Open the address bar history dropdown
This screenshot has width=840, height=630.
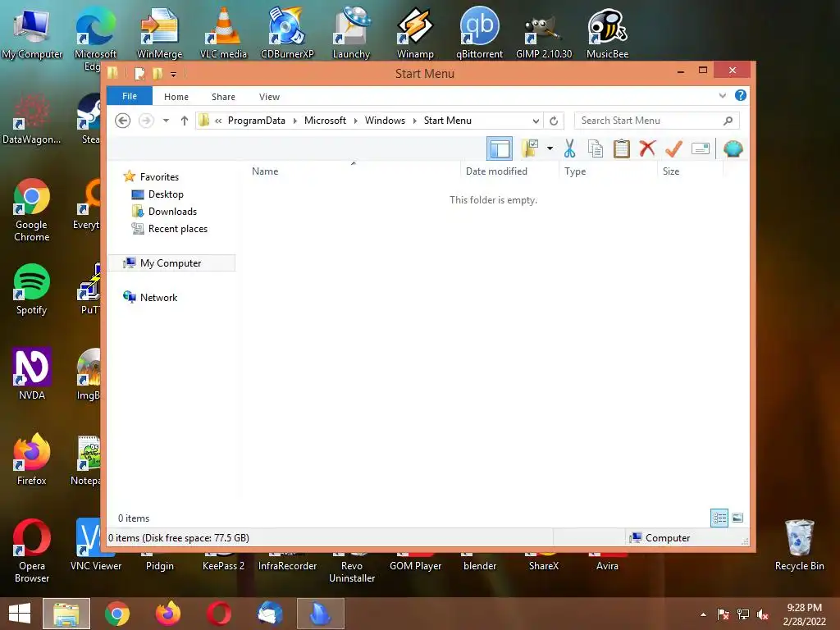click(x=535, y=121)
